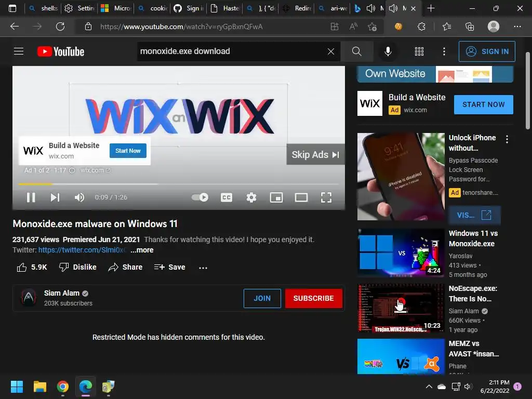Screen dimensions: 532x399
Task: Open NoEscape.exe video thumbnail
Action: [401, 308]
